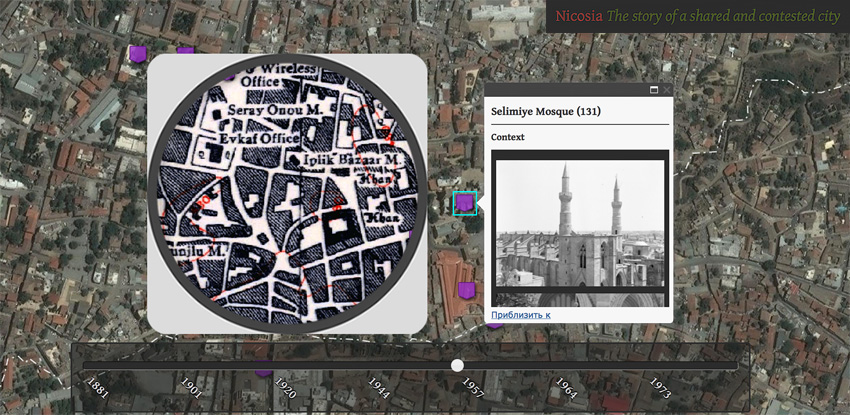The width and height of the screenshot is (850, 415).
Task: Select the 1957 timeline label
Action: [472, 387]
